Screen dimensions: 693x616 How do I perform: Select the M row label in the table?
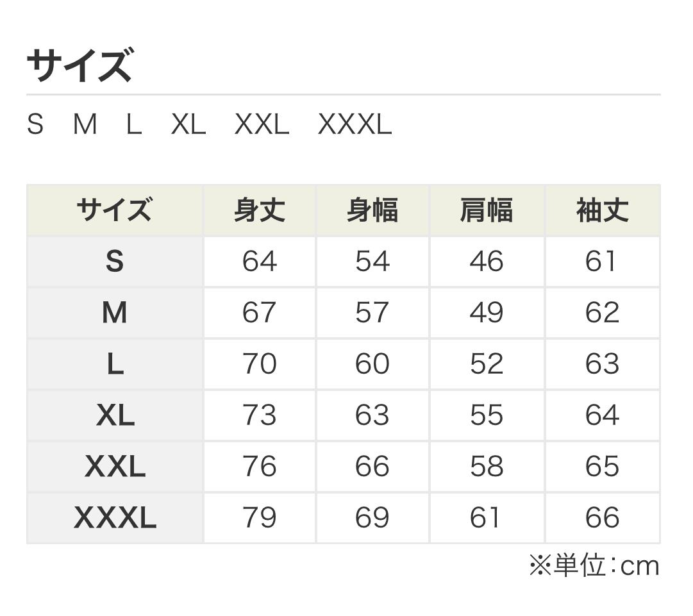115,313
